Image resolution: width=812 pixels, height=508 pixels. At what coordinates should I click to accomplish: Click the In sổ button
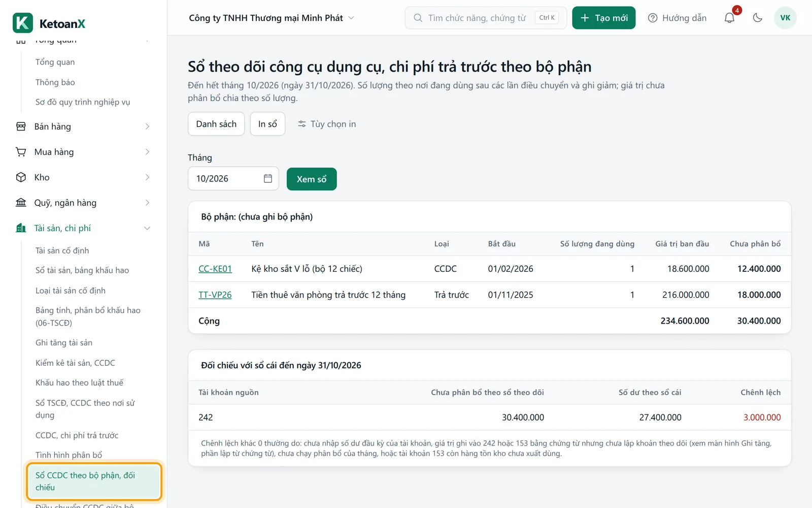click(267, 124)
